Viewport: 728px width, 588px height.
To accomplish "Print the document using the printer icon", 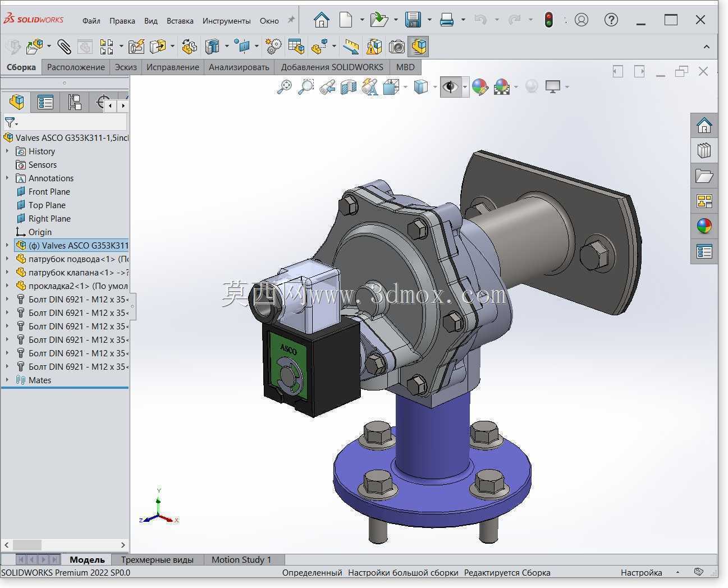I will pos(447,20).
